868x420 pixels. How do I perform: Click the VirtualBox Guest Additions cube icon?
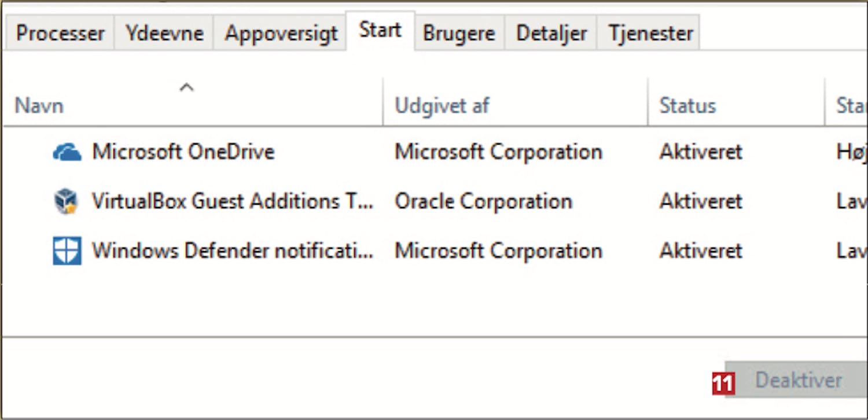pos(67,202)
